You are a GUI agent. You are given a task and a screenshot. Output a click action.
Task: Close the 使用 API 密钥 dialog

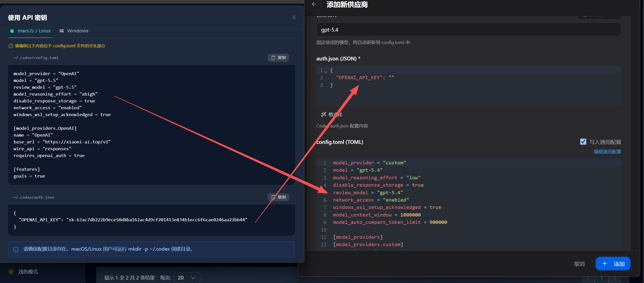[x=294, y=17]
